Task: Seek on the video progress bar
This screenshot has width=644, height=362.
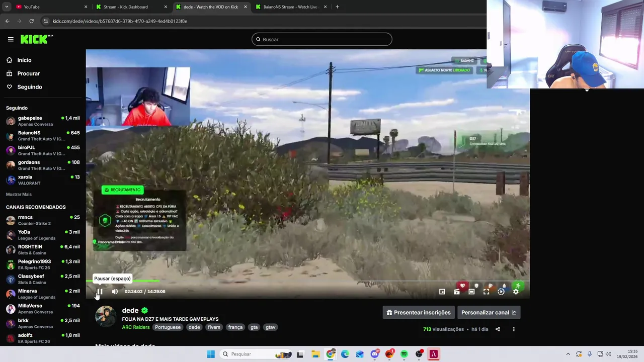Action: tap(307, 281)
